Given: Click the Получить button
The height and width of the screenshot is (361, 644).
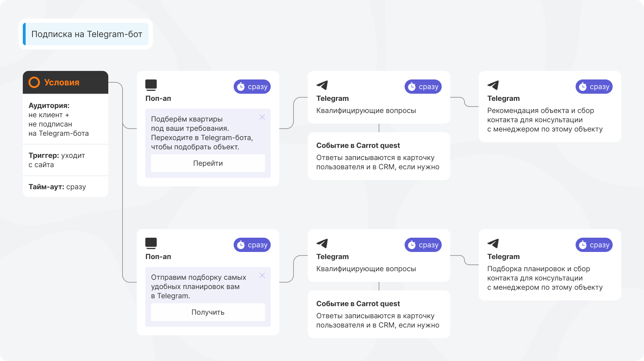Looking at the screenshot, I should tap(208, 312).
